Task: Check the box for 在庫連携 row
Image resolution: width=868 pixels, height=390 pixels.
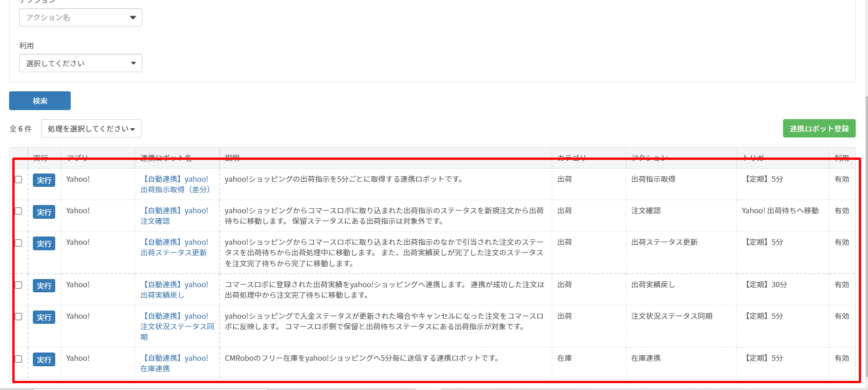Action: tap(18, 358)
